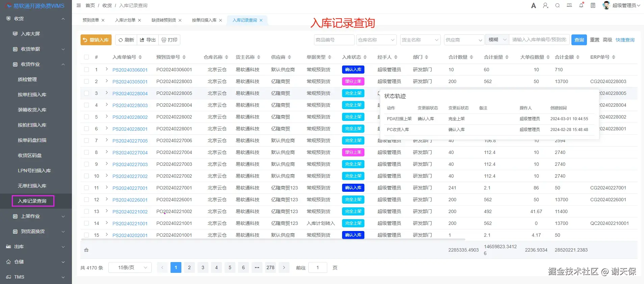Check the row for PS20240221001

point(86,223)
